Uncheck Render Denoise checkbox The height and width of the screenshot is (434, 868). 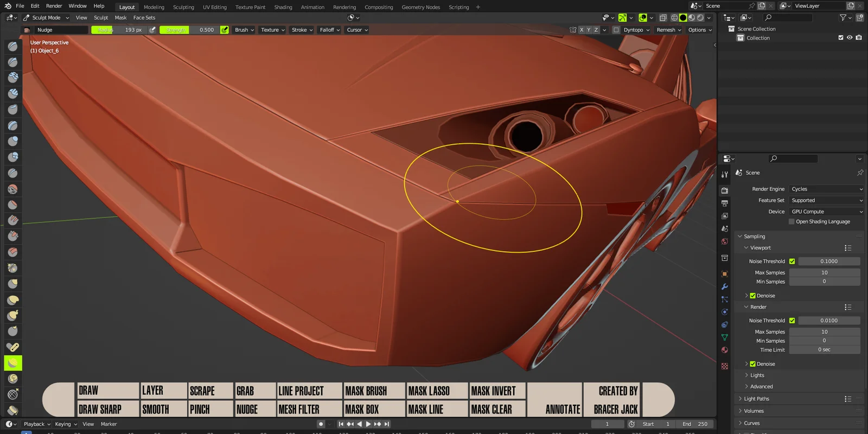(752, 364)
